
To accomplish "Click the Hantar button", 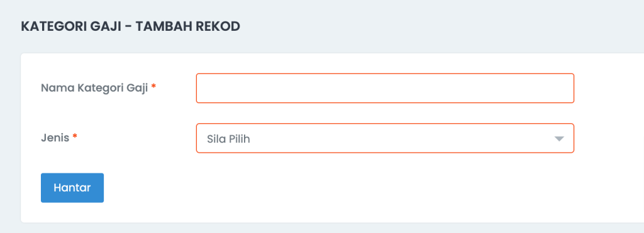I will pyautogui.click(x=72, y=188).
